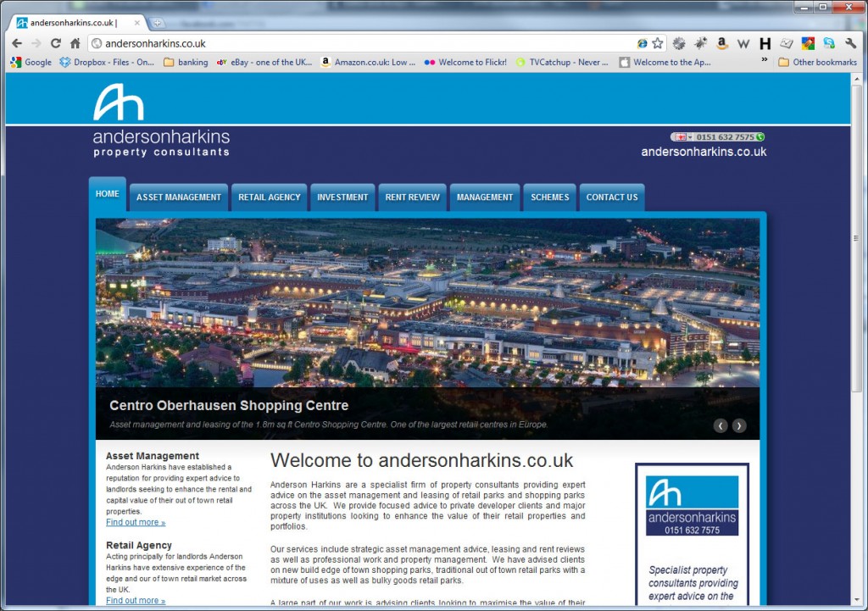Viewport: 868px width, 611px height.
Task: Open the Amazon.co.uk bookmark
Action: (x=368, y=62)
